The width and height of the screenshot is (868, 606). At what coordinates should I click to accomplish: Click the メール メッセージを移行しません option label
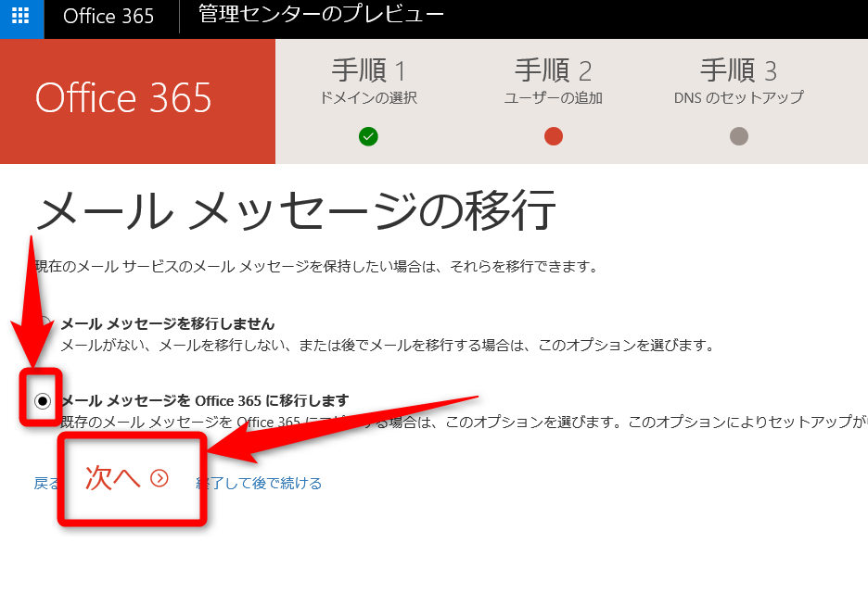pyautogui.click(x=168, y=323)
